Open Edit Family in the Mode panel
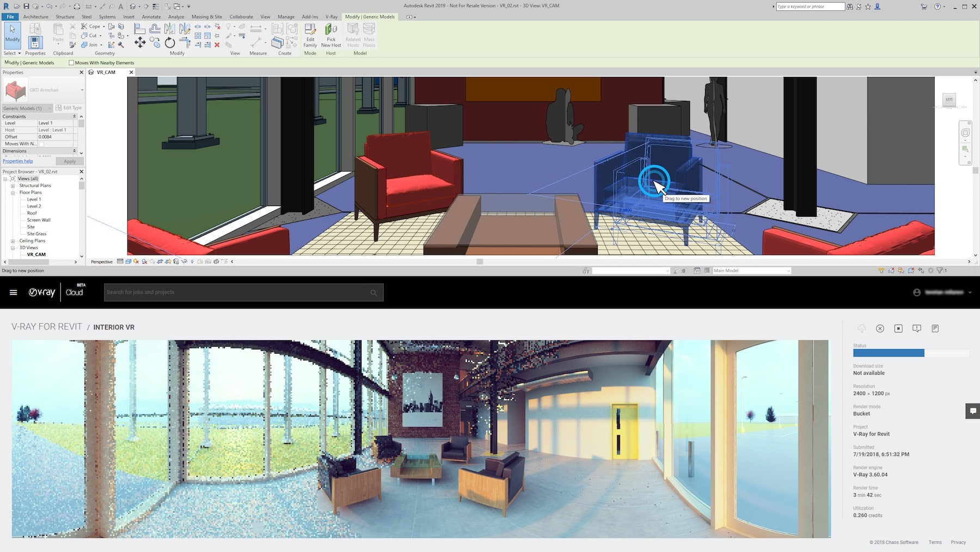980x552 pixels. coord(310,35)
